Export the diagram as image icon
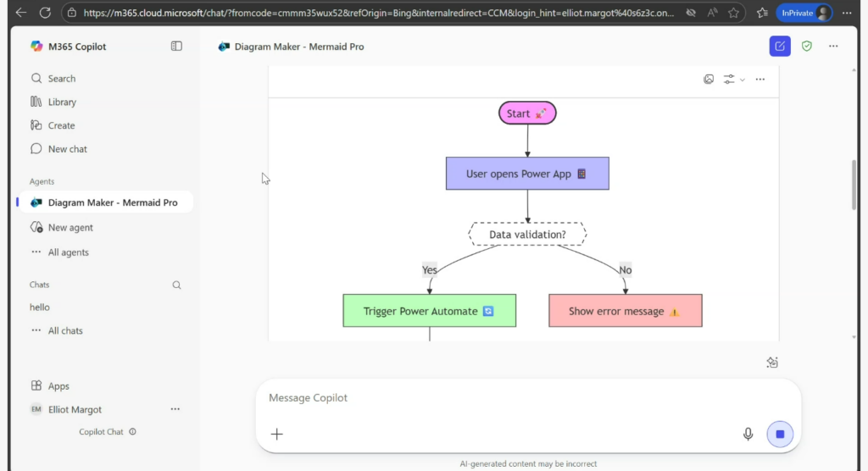This screenshot has height=471, width=868. [709, 79]
